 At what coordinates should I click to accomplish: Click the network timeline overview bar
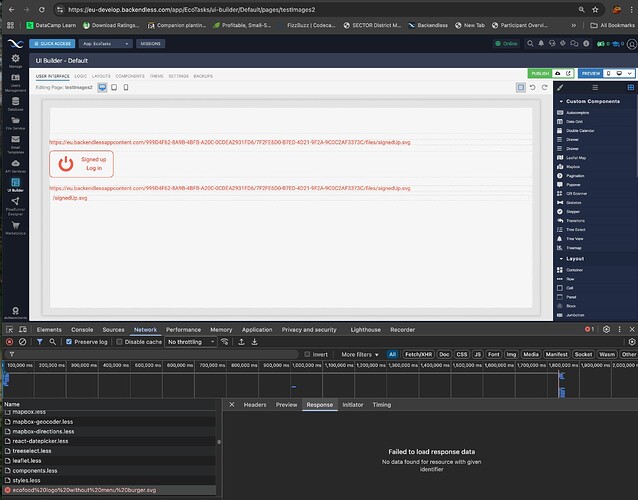[x=319, y=381]
